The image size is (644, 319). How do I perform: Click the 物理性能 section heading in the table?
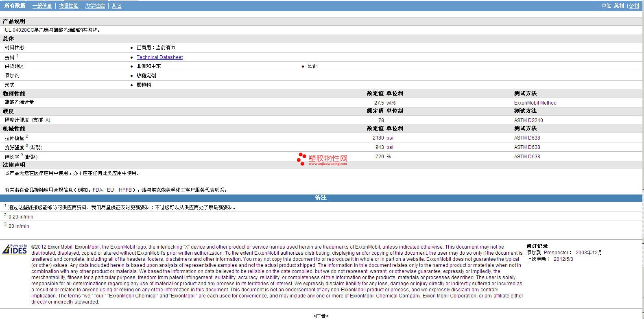pyautogui.click(x=14, y=94)
